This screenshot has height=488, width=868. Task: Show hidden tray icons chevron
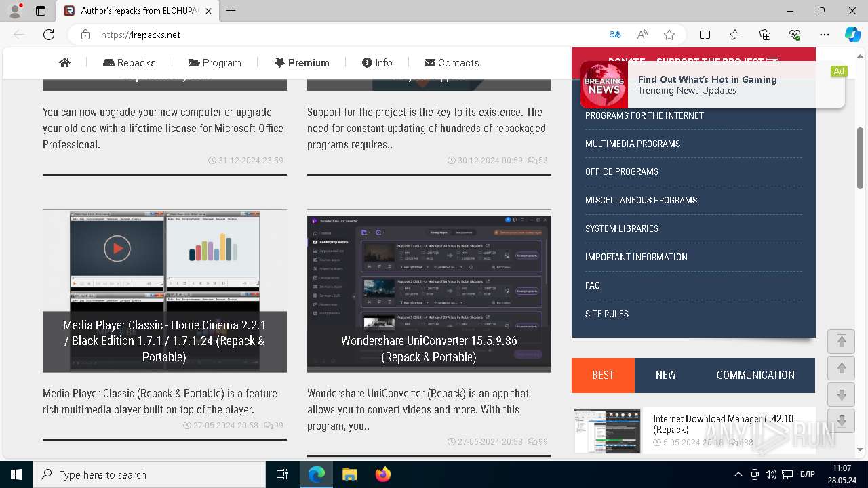738,474
